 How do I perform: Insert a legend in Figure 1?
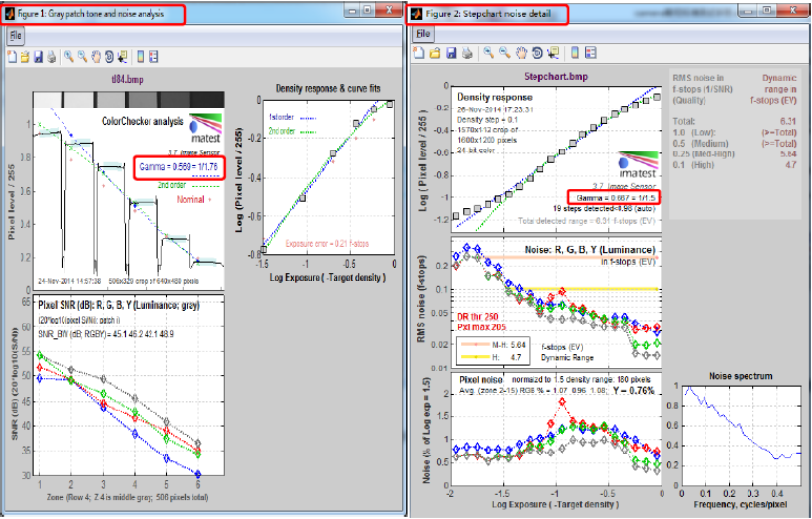click(155, 57)
